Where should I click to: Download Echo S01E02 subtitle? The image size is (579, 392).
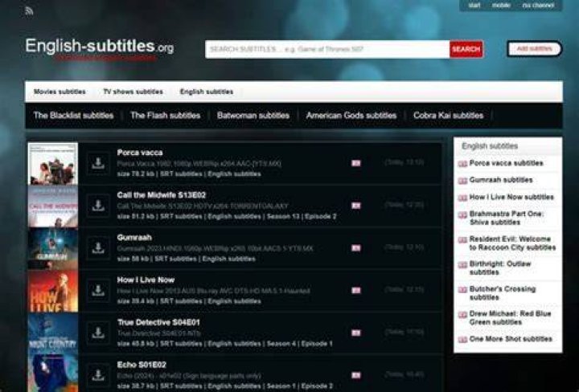click(98, 375)
